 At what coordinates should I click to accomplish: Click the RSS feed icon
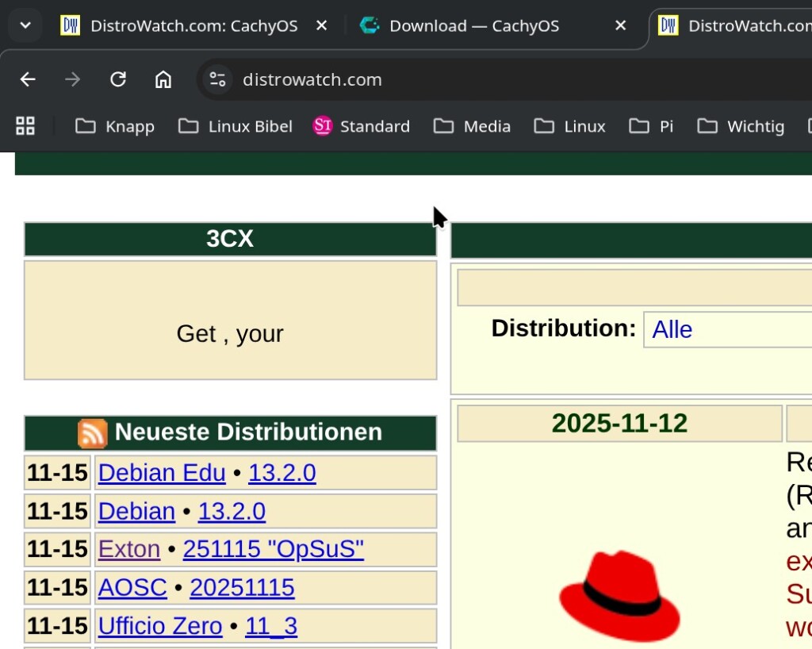pos(93,433)
